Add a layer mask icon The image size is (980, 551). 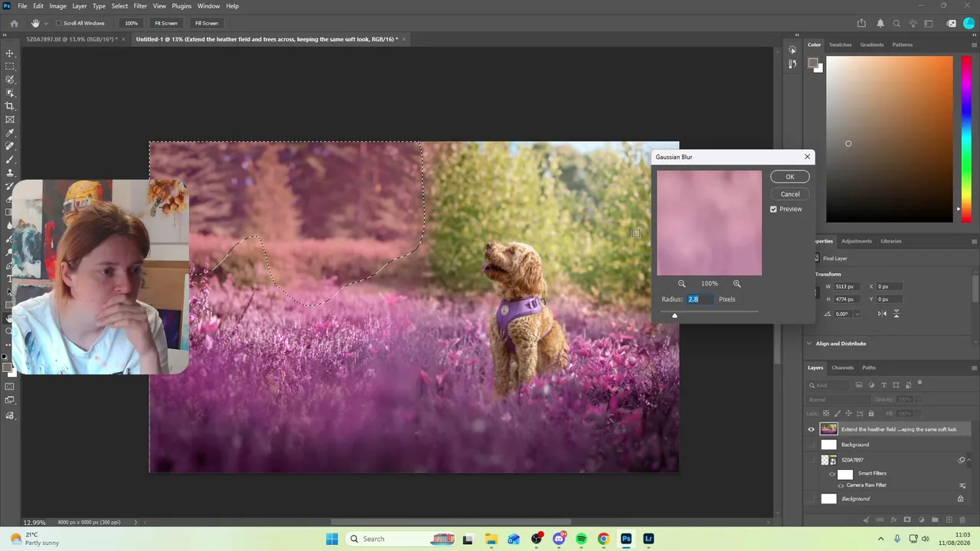[908, 520]
